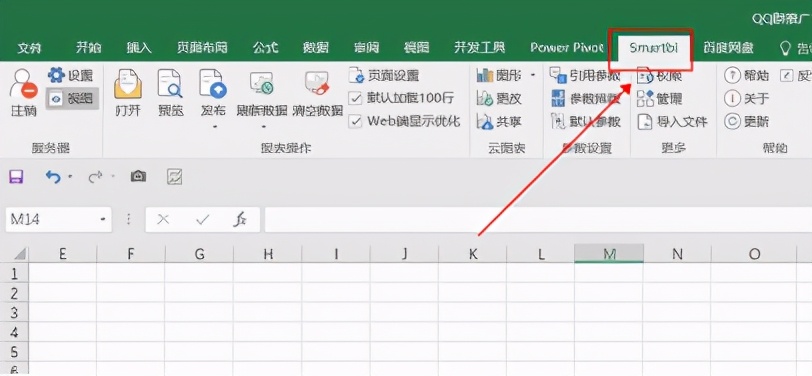Click the 更新 update icon
Screen dimensions: 812x376
click(732, 122)
